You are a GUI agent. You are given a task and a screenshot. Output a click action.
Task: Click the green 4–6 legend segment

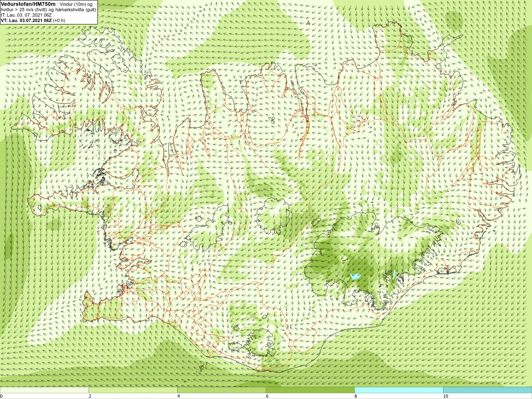[222, 390]
